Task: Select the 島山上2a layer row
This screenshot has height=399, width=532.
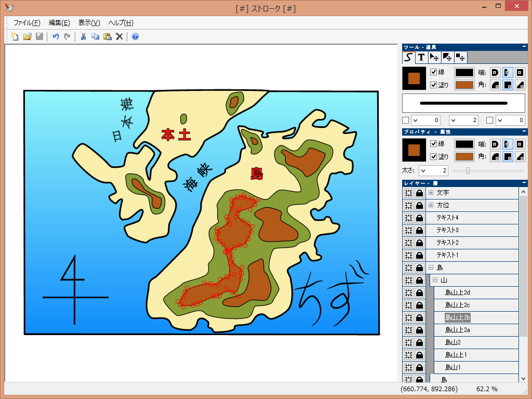Action: [476, 330]
